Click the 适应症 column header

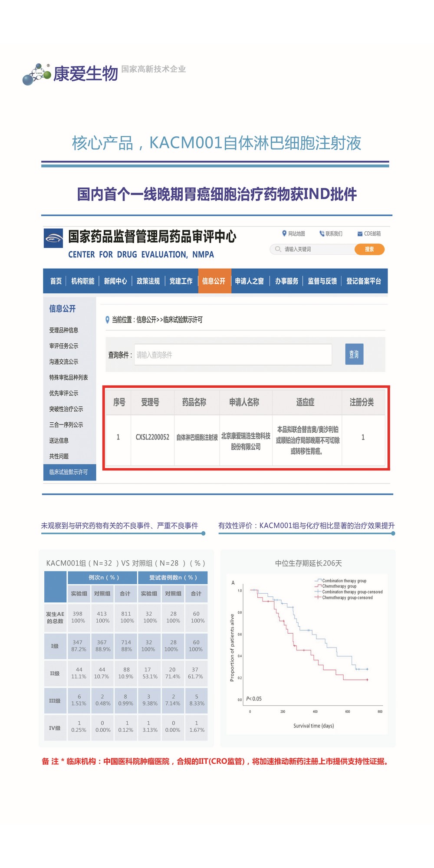[305, 402]
